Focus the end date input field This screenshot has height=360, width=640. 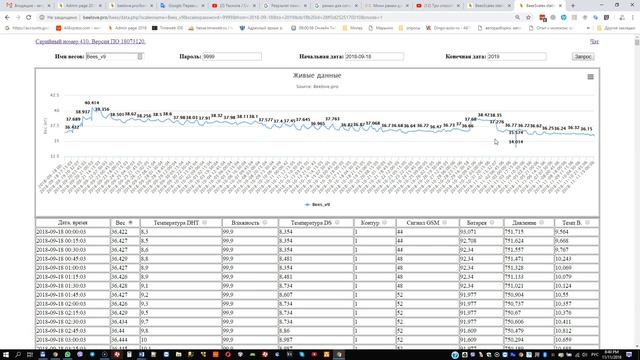click(x=516, y=56)
